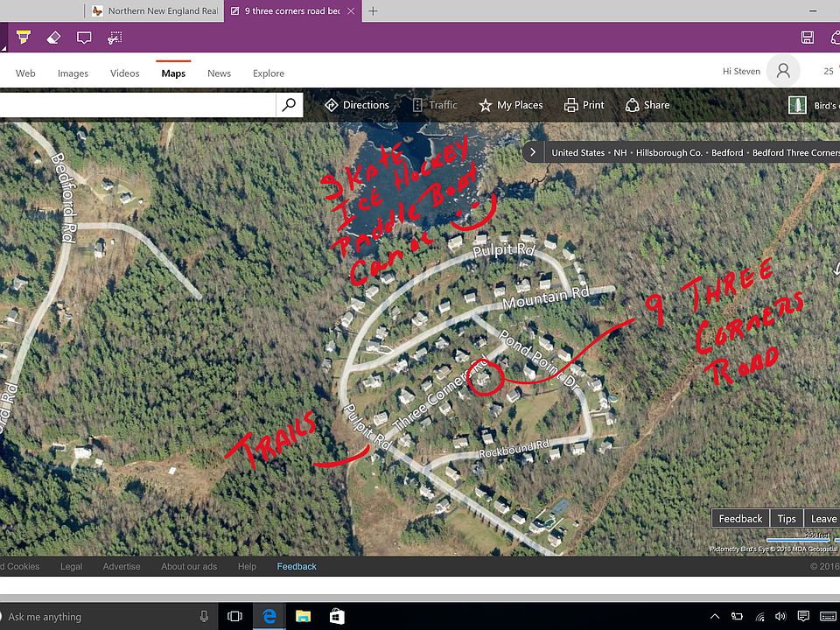This screenshot has width=840, height=630.
Task: Select the highlighter tool in web notes
Action: pos(23,38)
